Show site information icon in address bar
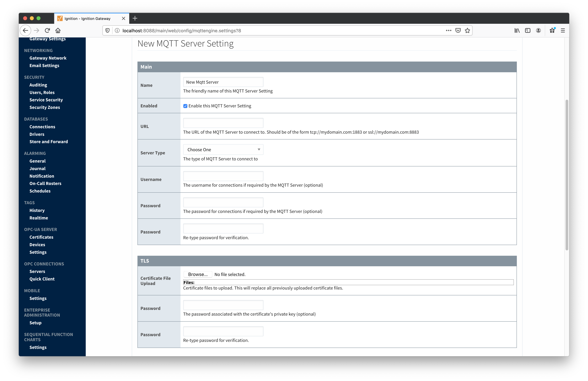This screenshot has width=588, height=381. tap(117, 30)
